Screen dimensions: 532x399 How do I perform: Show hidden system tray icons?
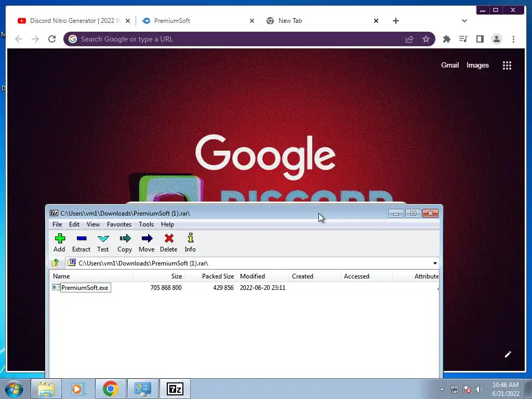click(x=442, y=389)
